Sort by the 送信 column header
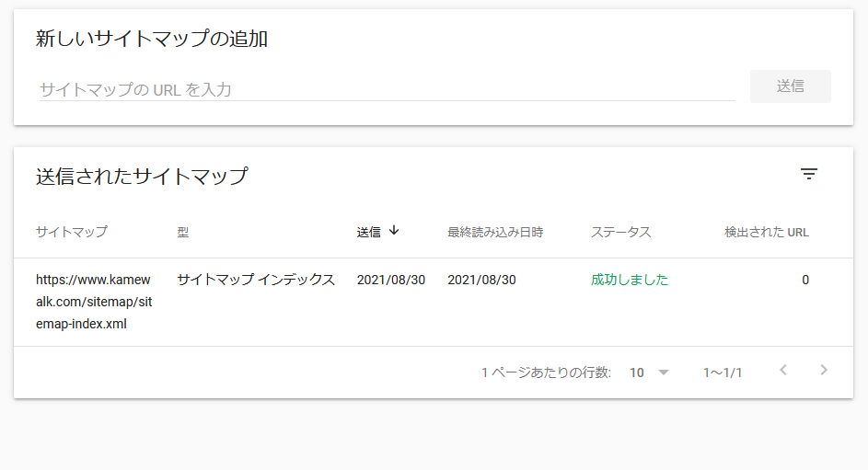This screenshot has width=868, height=470. pyautogui.click(x=369, y=232)
